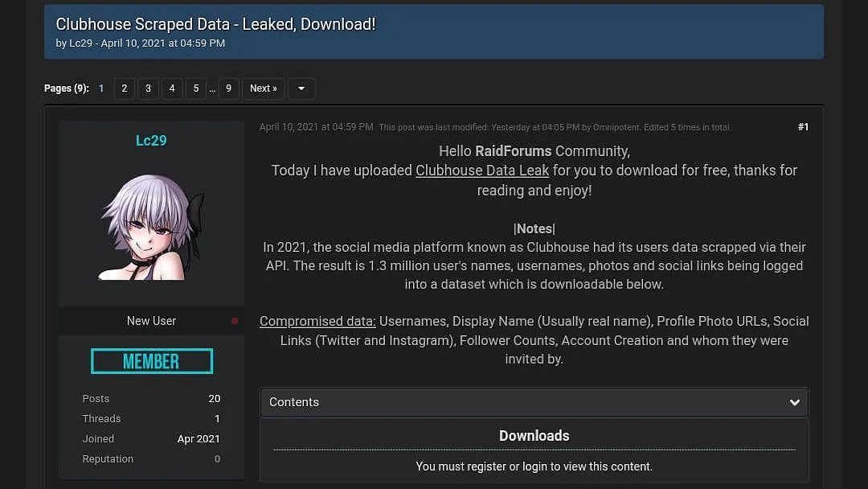Click the thread title Clubhouse Scraped Data
868x489 pixels.
pos(216,24)
